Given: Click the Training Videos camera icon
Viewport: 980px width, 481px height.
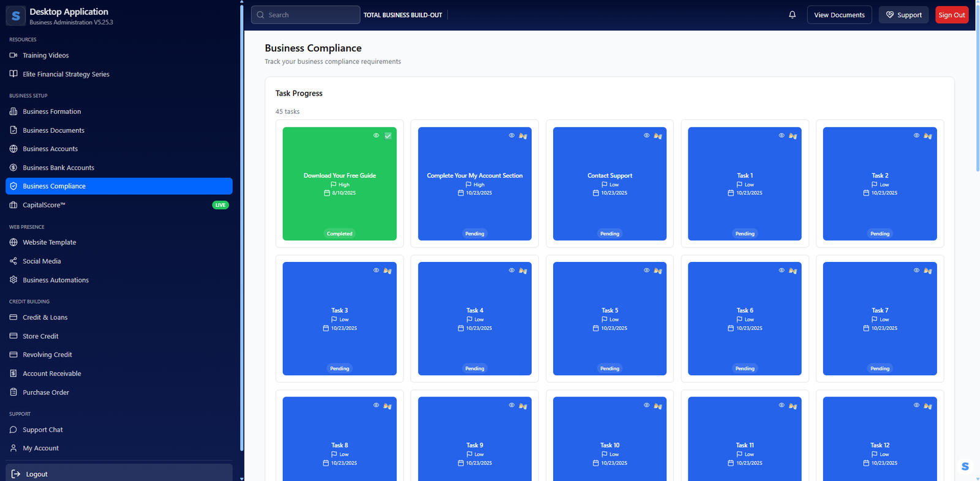Looking at the screenshot, I should 13,55.
